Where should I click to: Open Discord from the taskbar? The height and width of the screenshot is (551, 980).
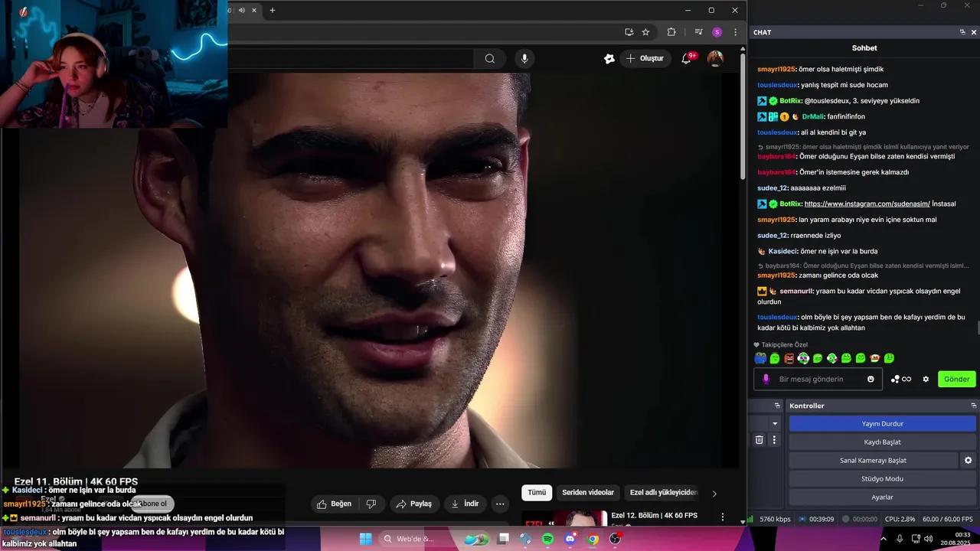(570, 539)
